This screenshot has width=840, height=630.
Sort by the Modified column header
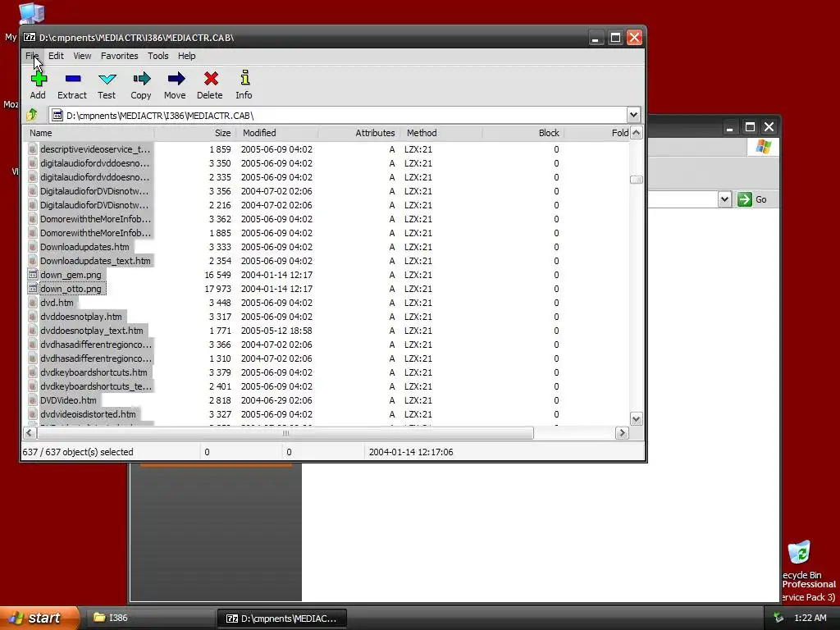coord(276,133)
